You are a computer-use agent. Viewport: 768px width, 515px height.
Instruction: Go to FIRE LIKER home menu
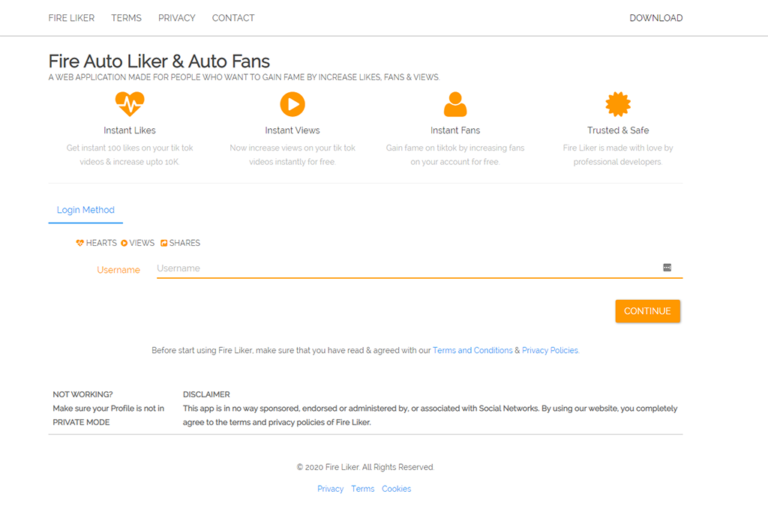point(72,18)
